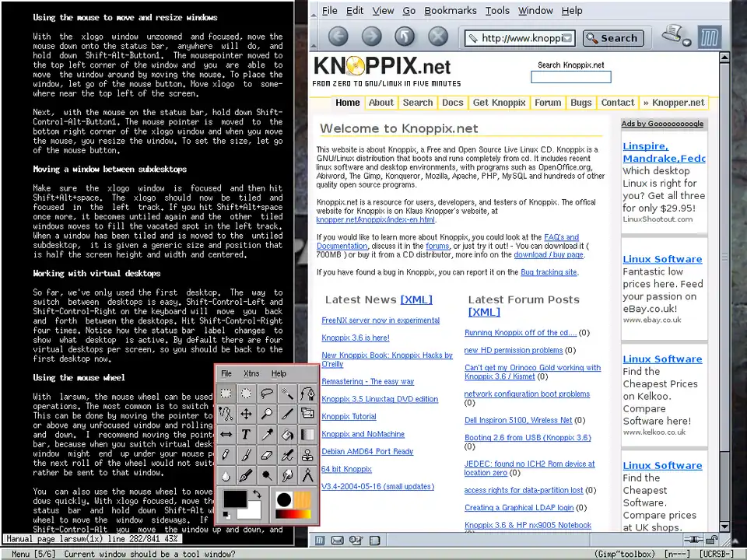Screen dimensions: 747x560
Task: Go back with the browser Back arrow
Action: [338, 36]
